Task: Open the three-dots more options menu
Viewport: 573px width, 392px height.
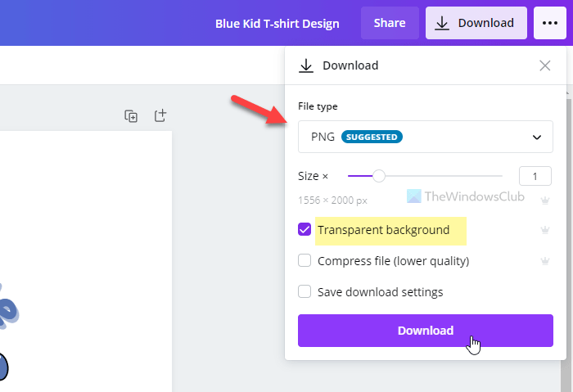Action: click(546, 23)
